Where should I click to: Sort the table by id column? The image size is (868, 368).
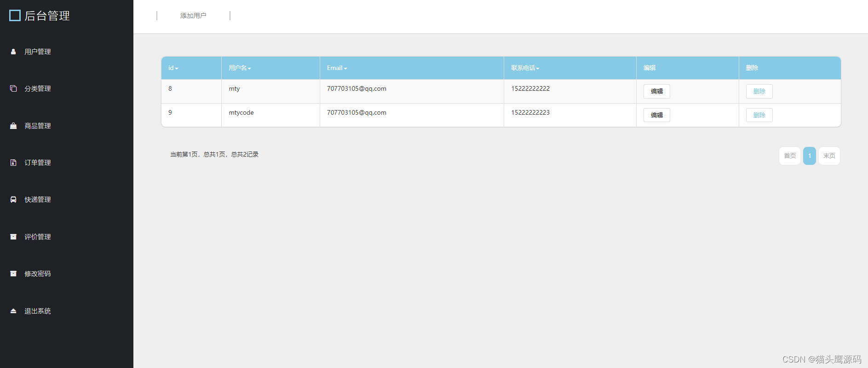click(173, 68)
